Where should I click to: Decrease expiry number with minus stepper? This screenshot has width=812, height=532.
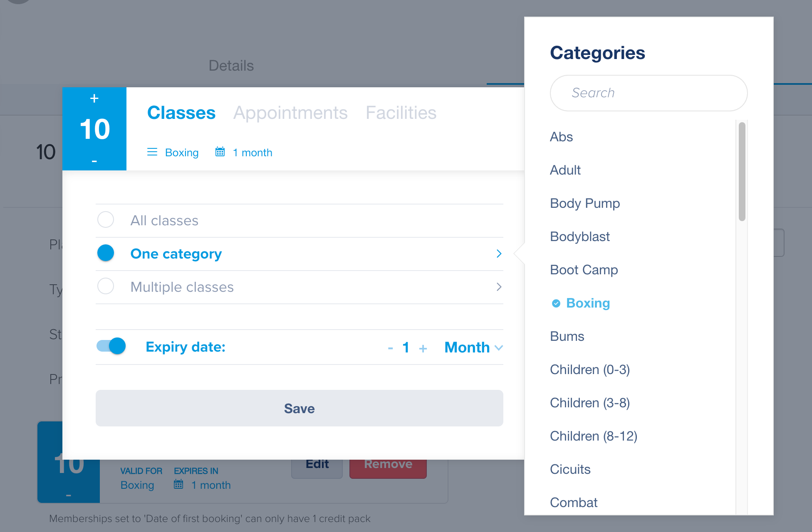[x=390, y=348]
